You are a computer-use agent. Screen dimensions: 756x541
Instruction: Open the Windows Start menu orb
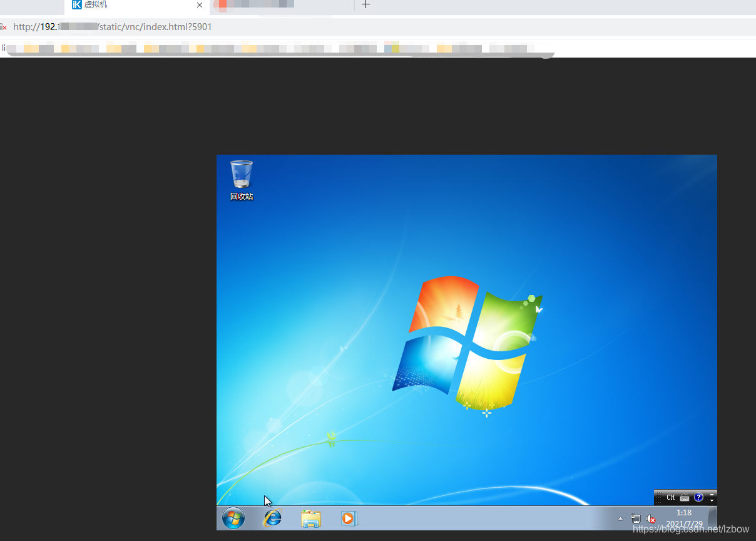point(233,518)
